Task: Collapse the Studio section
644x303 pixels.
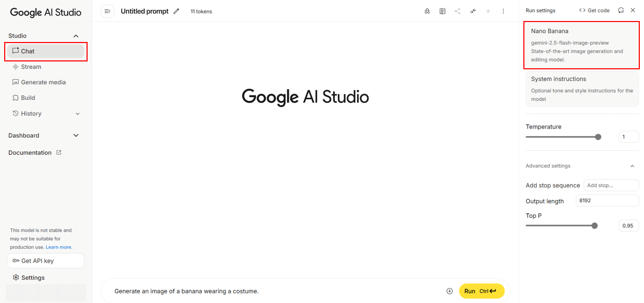Action: 76,36
